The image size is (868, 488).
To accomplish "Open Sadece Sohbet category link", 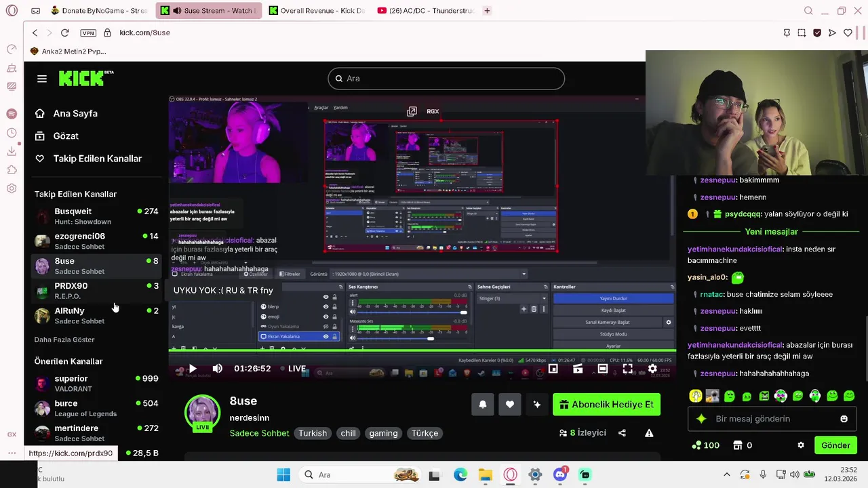I will click(x=259, y=433).
